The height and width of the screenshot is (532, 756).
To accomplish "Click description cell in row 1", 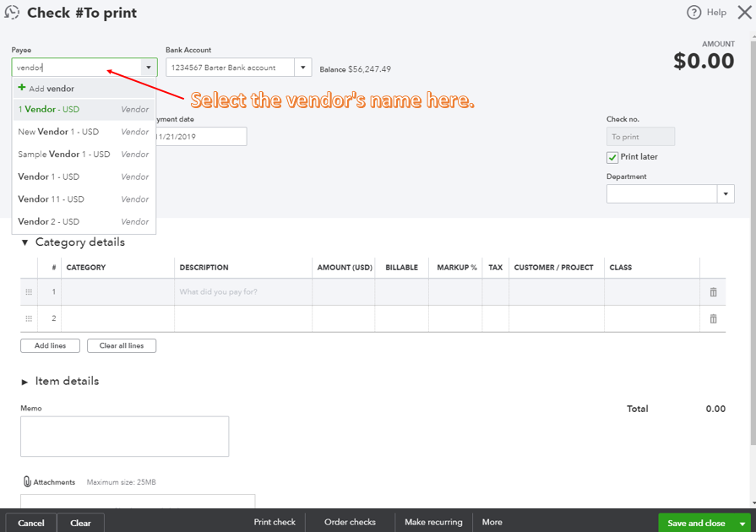I will pyautogui.click(x=243, y=292).
